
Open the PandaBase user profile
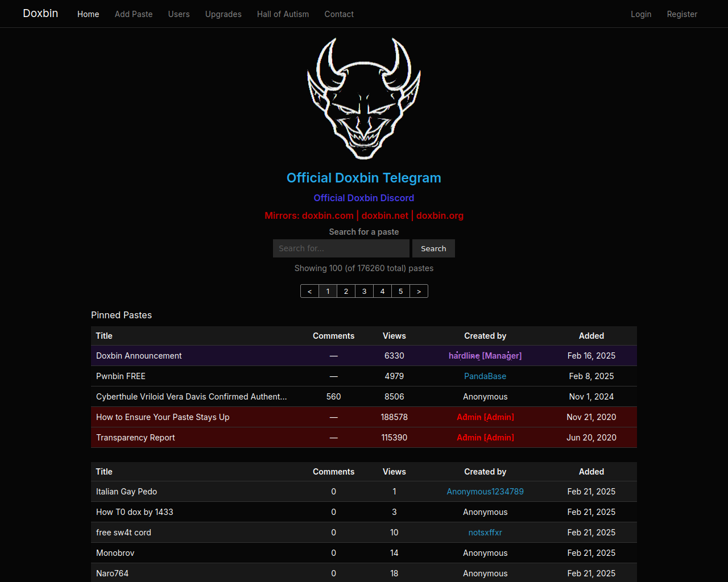tap(485, 376)
